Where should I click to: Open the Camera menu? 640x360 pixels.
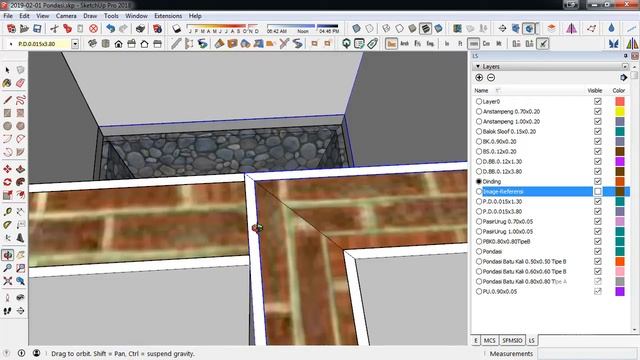[66, 16]
